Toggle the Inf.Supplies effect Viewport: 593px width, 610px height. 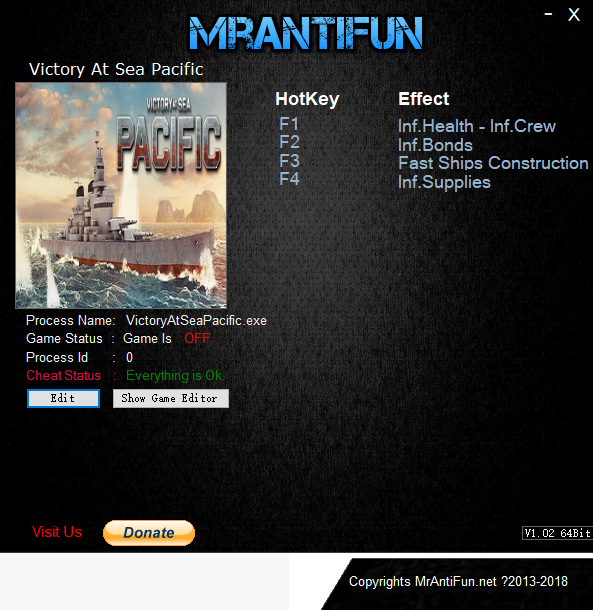[x=444, y=182]
